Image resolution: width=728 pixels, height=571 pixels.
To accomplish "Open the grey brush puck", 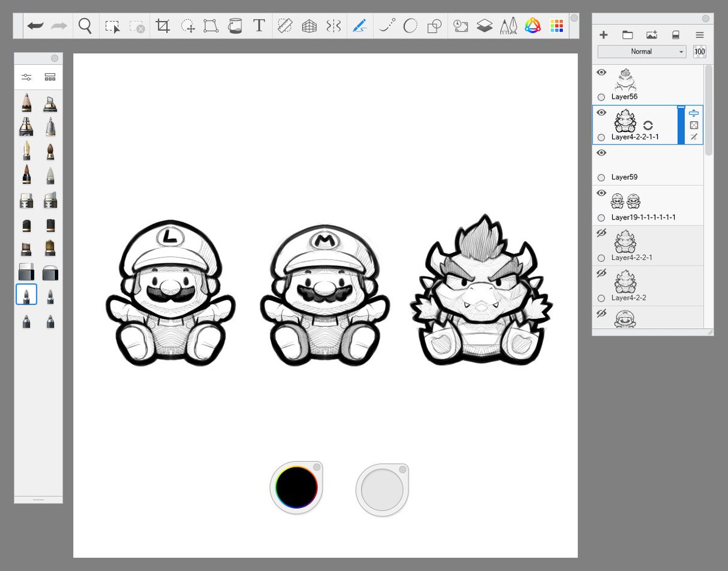I will coord(382,490).
